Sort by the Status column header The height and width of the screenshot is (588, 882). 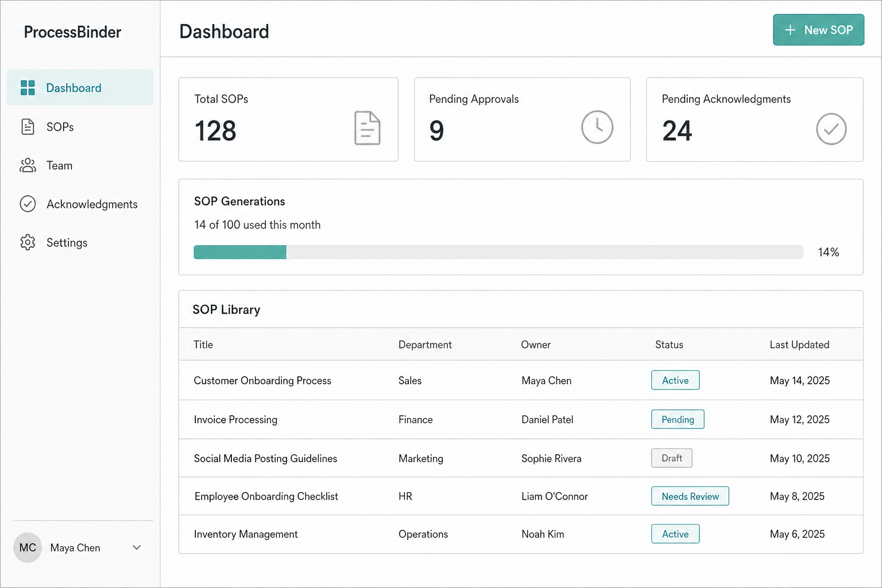pos(669,345)
